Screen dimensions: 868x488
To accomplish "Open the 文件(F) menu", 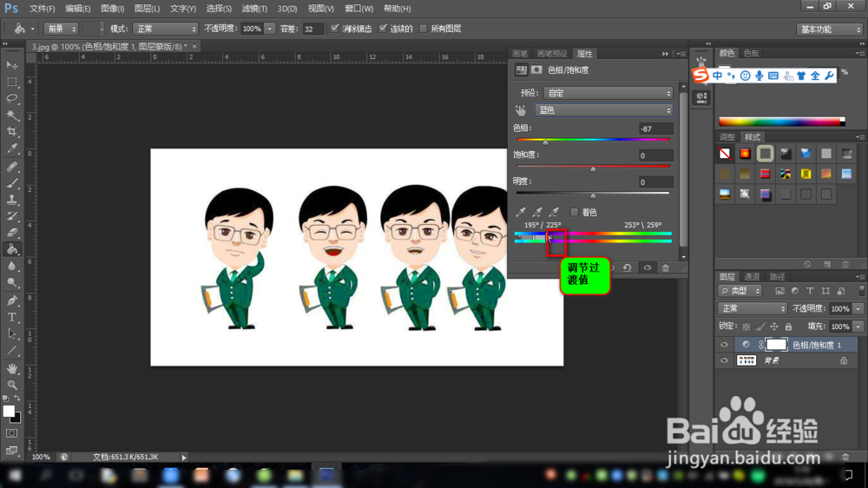I will click(42, 9).
